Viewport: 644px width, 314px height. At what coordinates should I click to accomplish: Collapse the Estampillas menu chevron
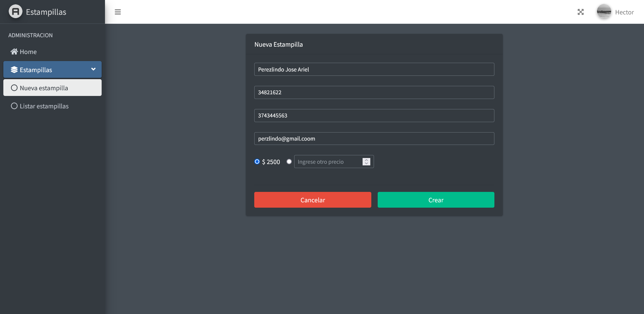point(93,69)
